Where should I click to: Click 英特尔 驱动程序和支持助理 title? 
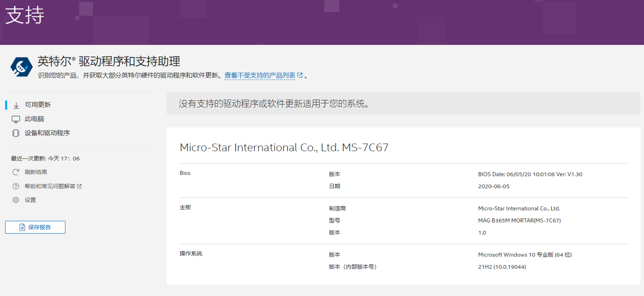tap(109, 62)
